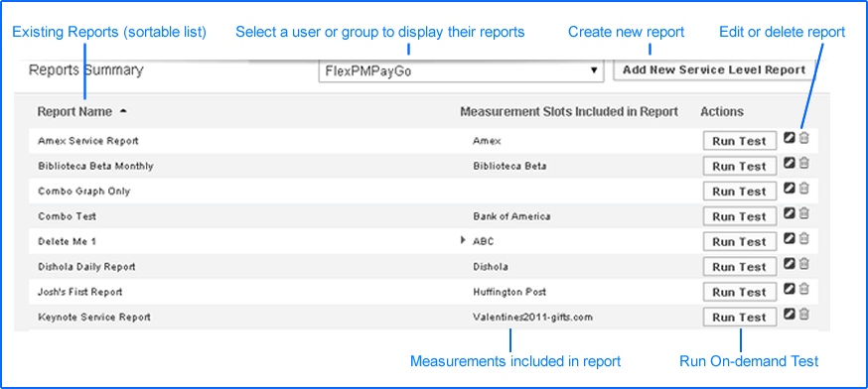This screenshot has width=868, height=389.
Task: Delete Josh's First Report
Action: 804,290
